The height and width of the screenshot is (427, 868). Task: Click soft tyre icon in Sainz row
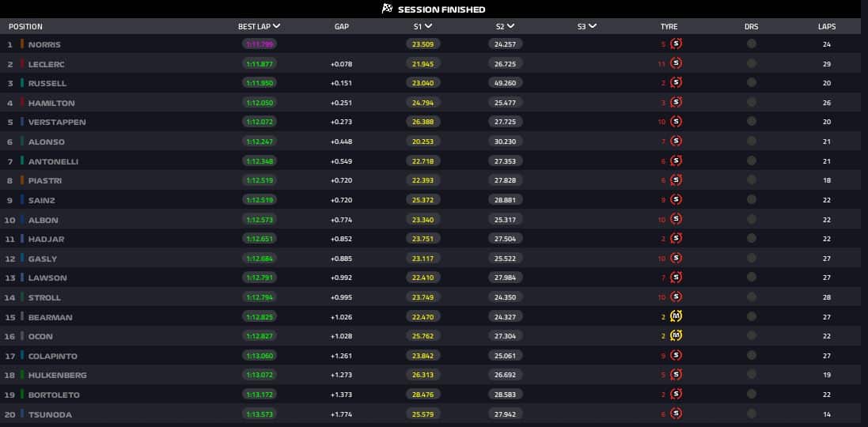(676, 200)
